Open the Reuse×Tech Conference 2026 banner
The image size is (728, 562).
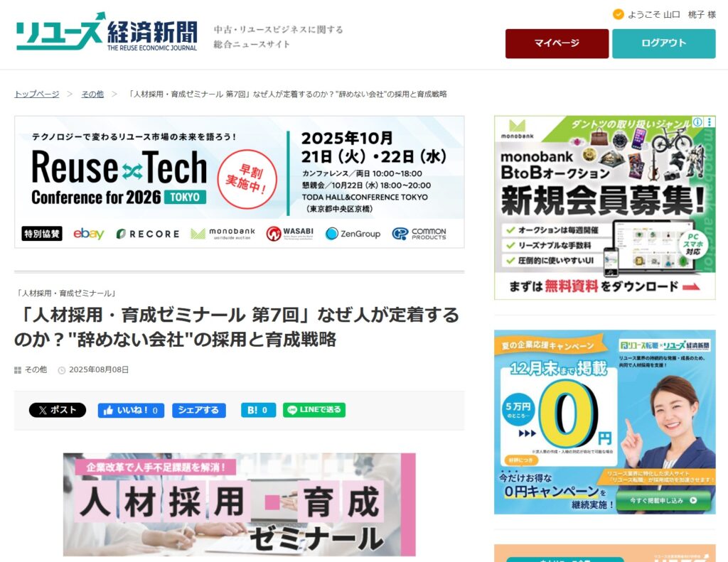click(x=239, y=182)
